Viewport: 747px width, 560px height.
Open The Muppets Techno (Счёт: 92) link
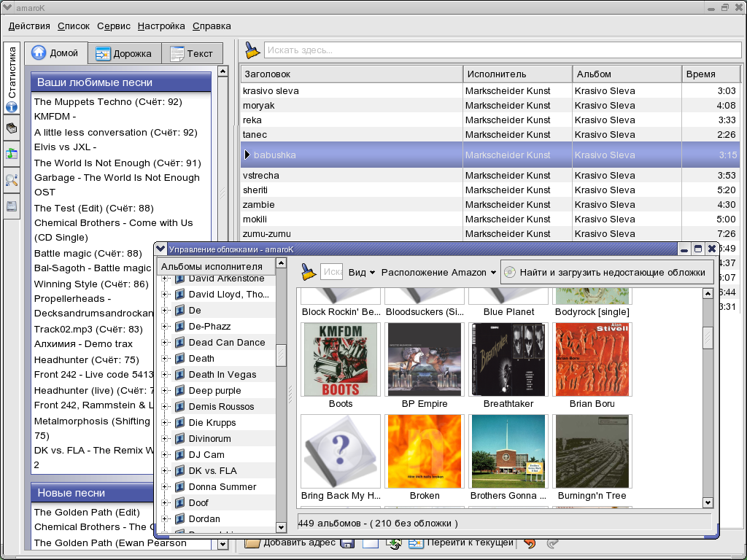[108, 102]
